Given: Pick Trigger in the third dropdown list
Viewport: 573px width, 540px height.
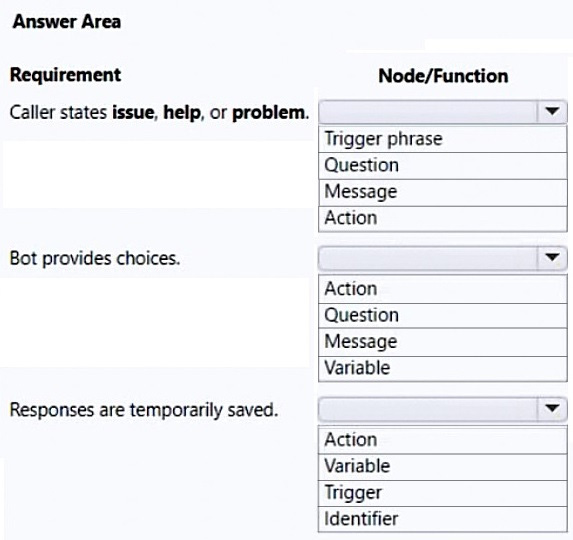Looking at the screenshot, I should 443,493.
